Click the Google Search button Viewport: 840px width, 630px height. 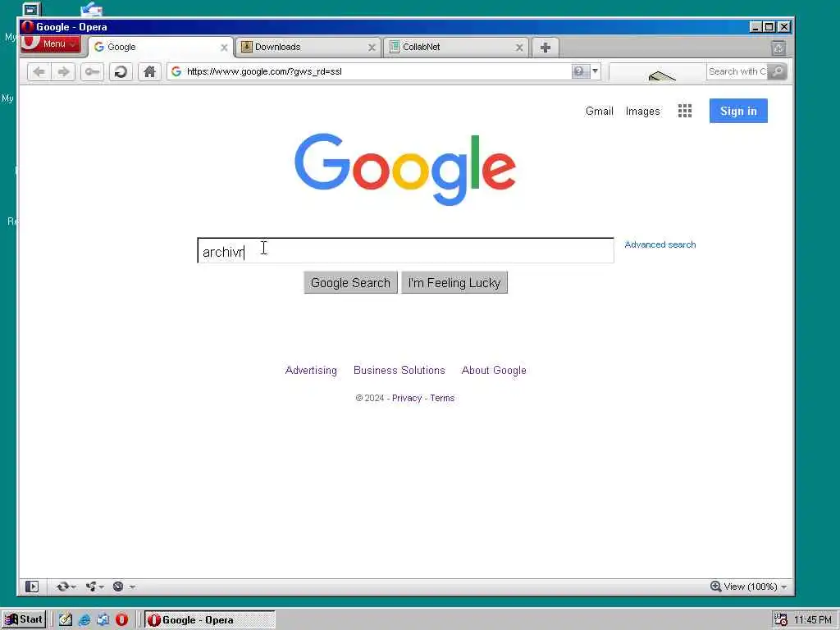point(350,282)
